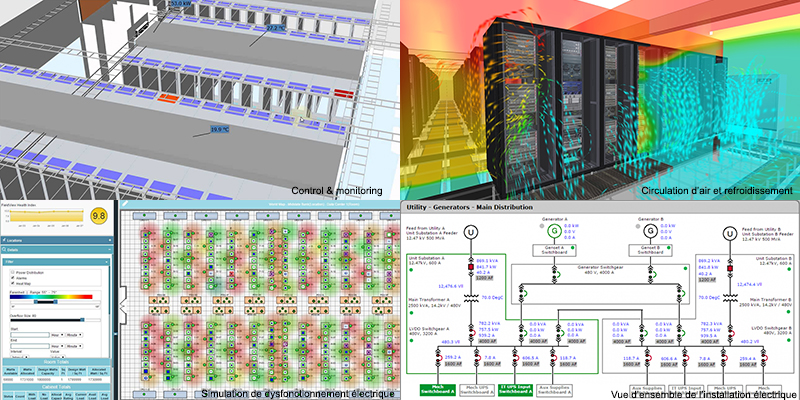
Task: Click the red LVDO Switchgear B main breaker
Action: (731, 333)
